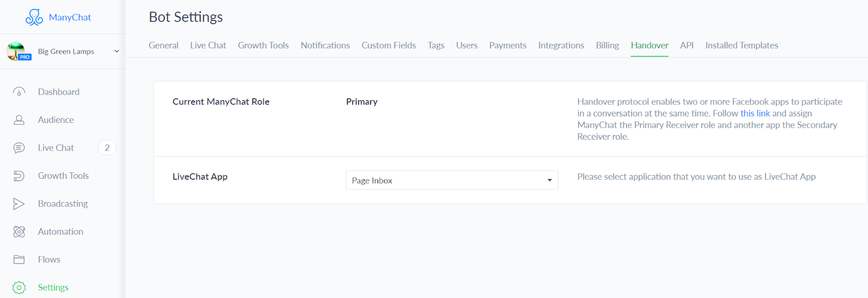Click the 'Please select application' help text
868x298 pixels.
pyautogui.click(x=697, y=177)
